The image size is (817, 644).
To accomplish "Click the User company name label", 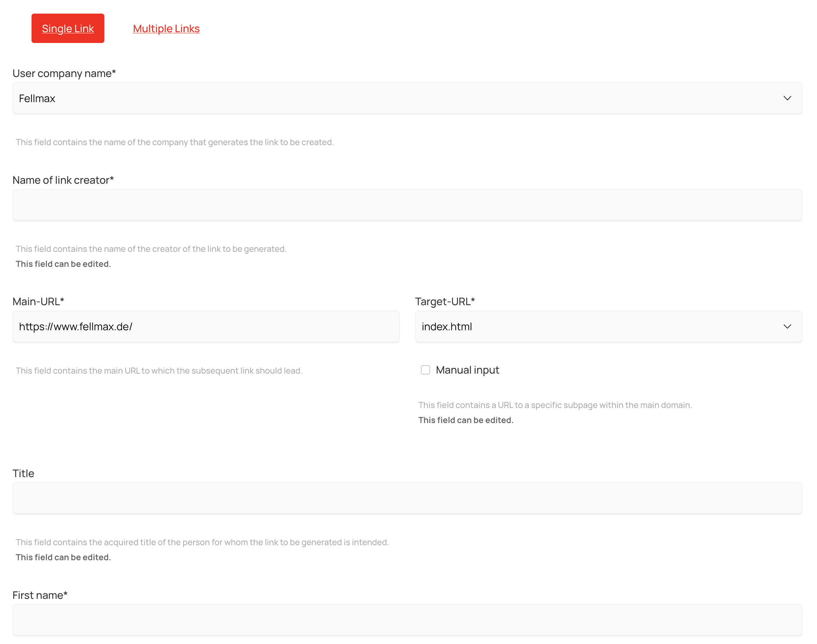I will [x=64, y=73].
